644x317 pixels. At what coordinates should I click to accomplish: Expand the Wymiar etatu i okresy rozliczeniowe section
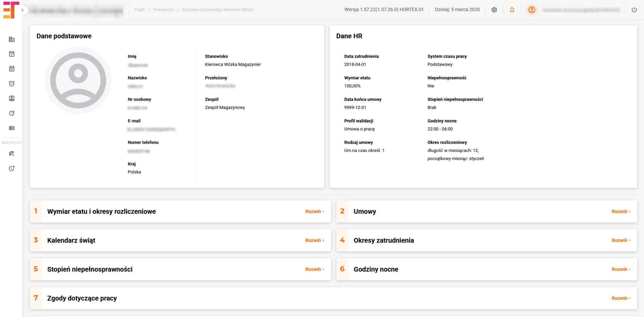pos(315,212)
